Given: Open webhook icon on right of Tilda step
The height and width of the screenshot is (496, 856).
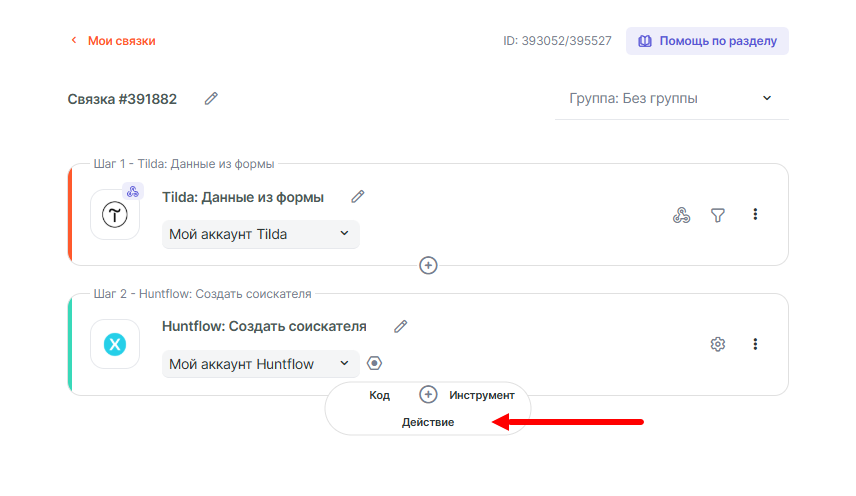Looking at the screenshot, I should coord(681,215).
